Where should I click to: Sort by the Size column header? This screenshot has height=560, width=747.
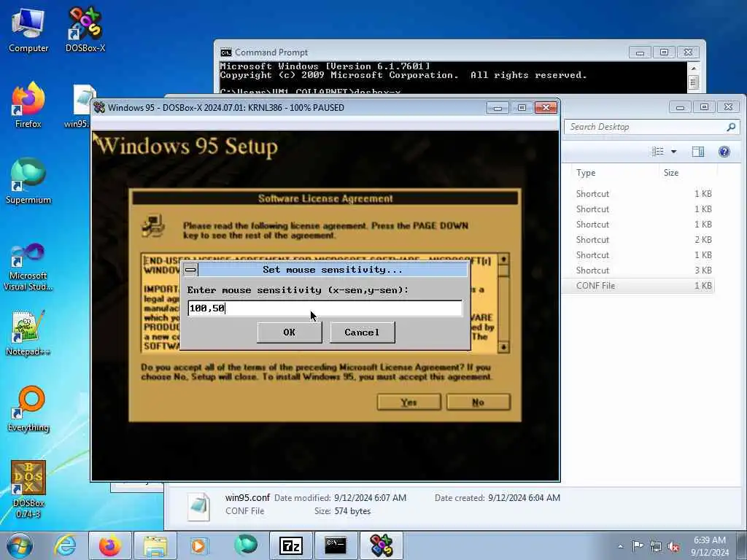pyautogui.click(x=671, y=173)
